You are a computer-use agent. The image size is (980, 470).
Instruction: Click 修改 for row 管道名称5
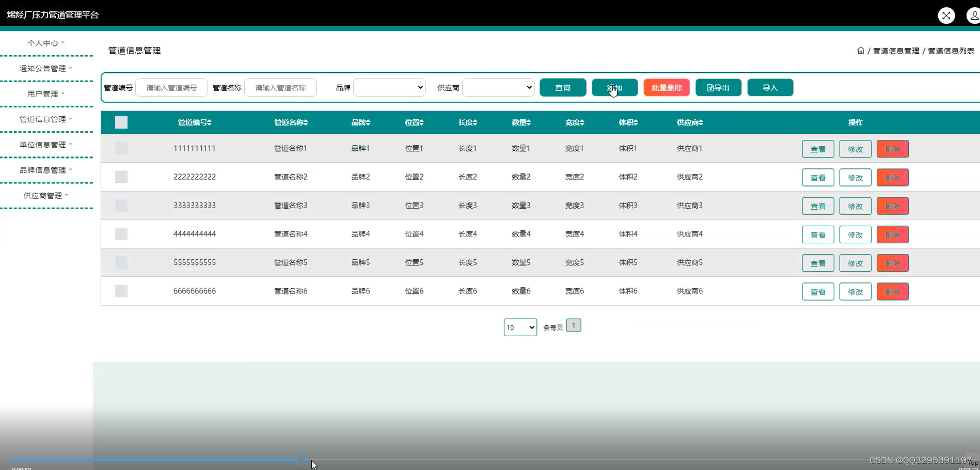pos(855,263)
